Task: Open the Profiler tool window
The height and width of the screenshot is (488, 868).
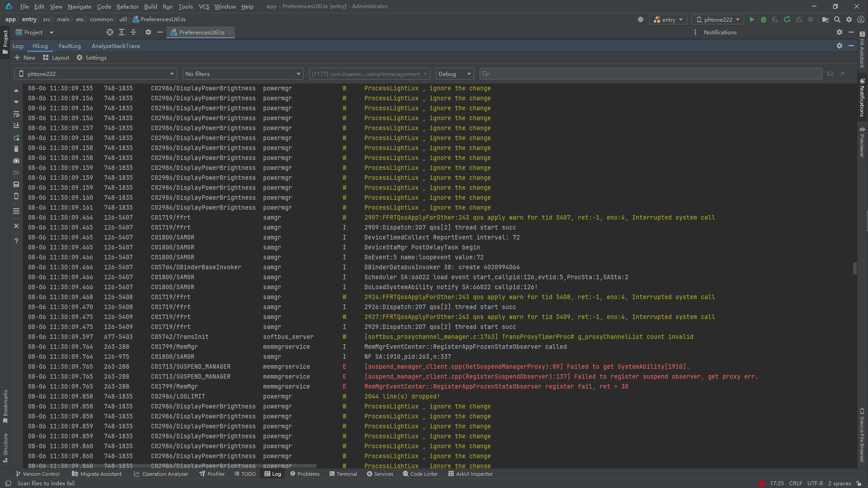Action: coord(212,474)
